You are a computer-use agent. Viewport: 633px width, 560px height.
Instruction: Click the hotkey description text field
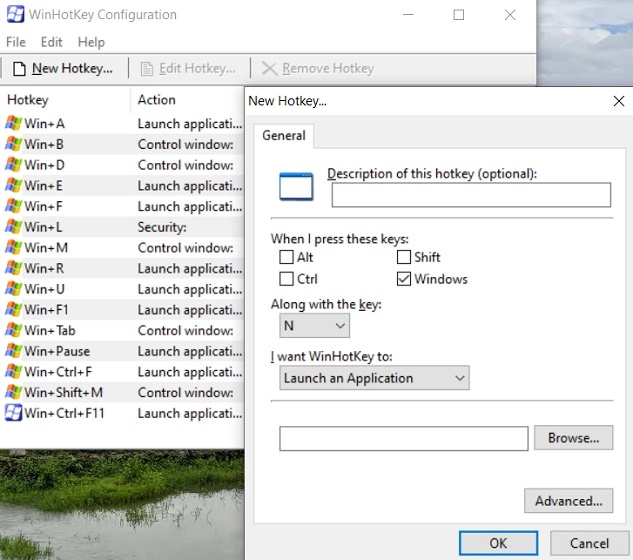point(471,195)
